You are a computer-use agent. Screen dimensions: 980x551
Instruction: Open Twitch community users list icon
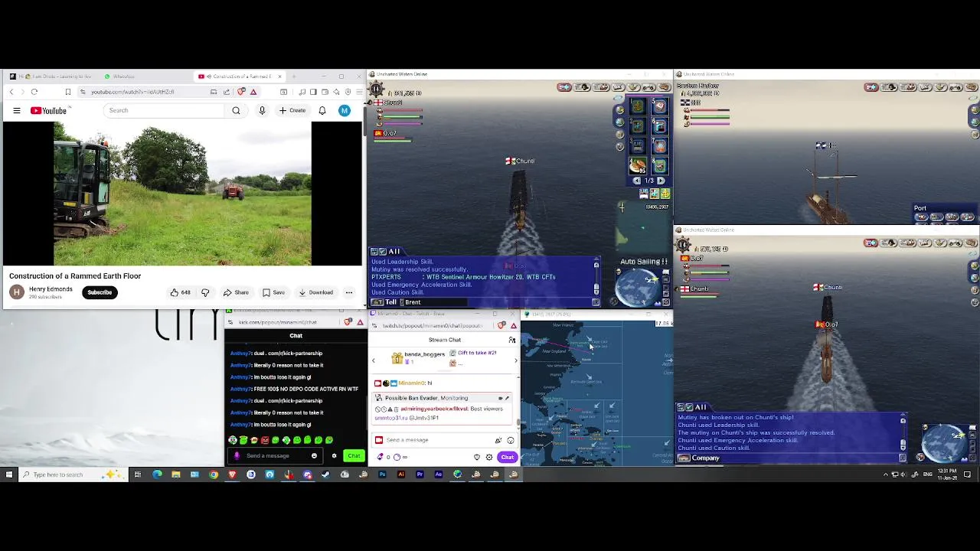click(512, 340)
